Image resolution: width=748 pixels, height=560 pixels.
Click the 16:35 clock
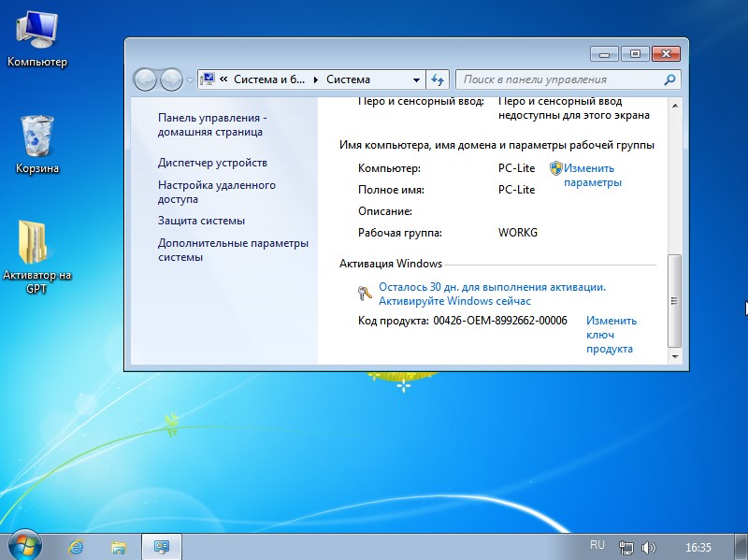(698, 547)
